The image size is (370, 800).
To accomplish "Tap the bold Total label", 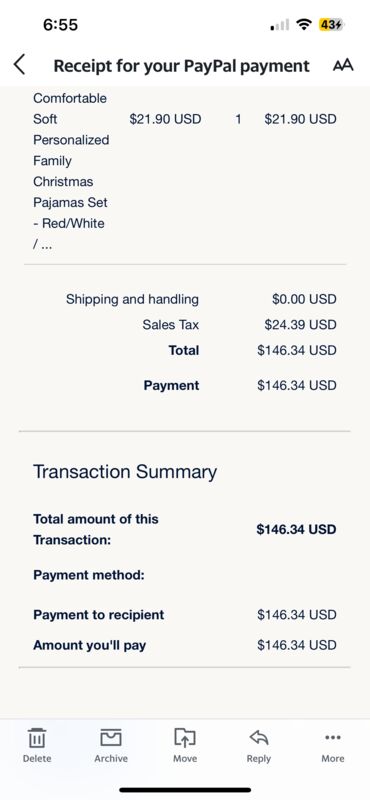I will tap(184, 351).
